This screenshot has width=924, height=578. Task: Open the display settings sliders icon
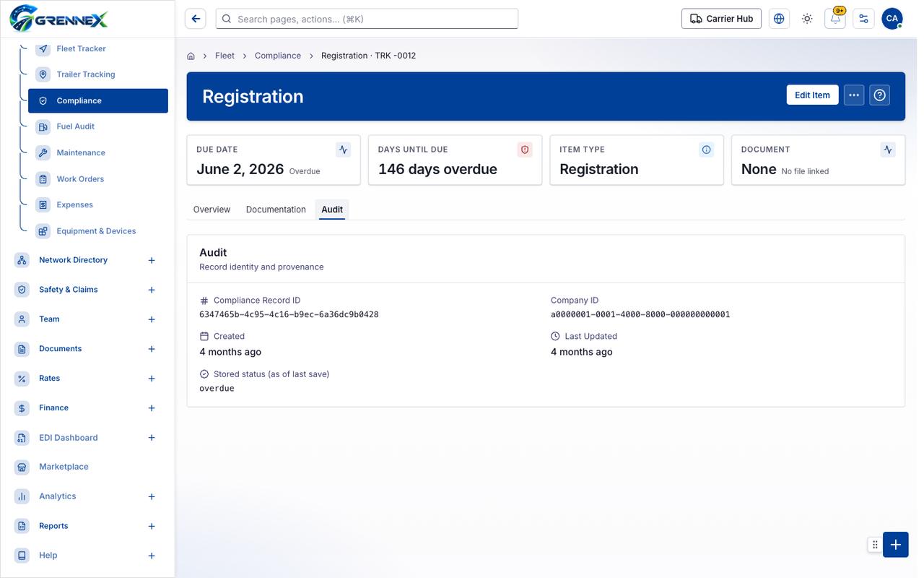coord(863,19)
